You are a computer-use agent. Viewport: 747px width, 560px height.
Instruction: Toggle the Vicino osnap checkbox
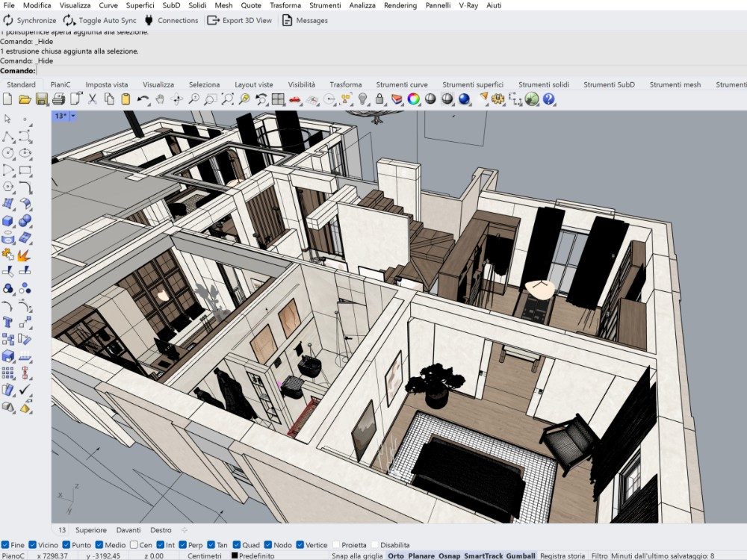pos(32,545)
